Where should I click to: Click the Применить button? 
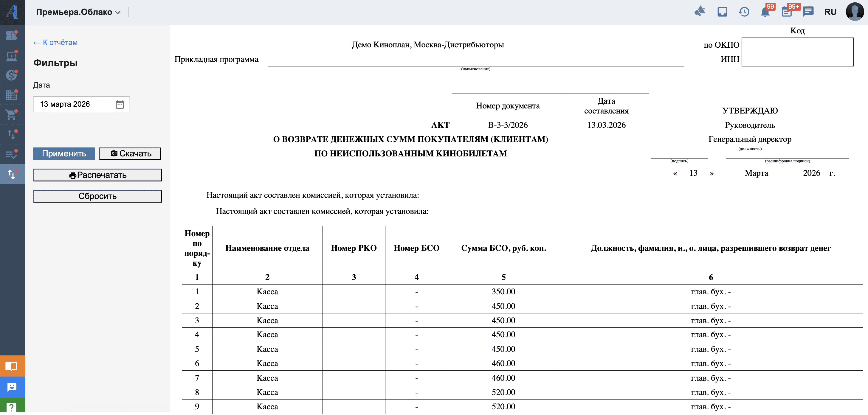tap(64, 154)
